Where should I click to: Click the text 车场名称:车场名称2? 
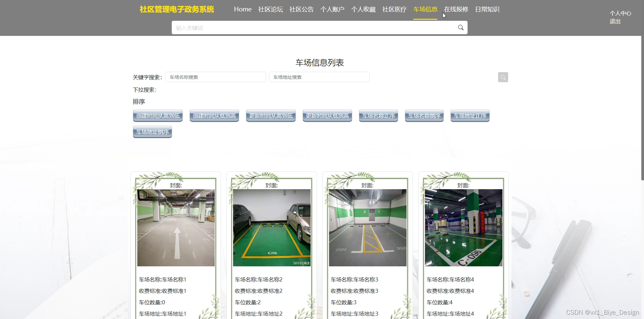259,279
